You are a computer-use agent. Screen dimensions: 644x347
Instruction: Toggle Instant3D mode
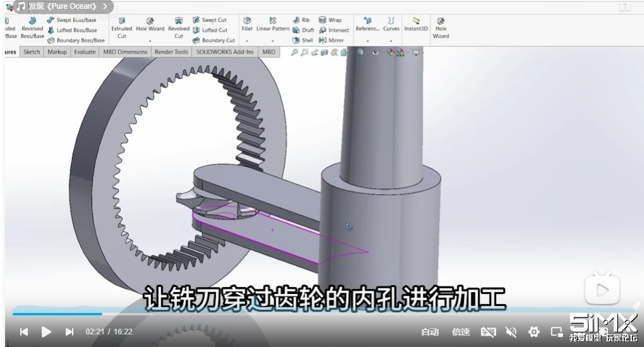pos(416,24)
